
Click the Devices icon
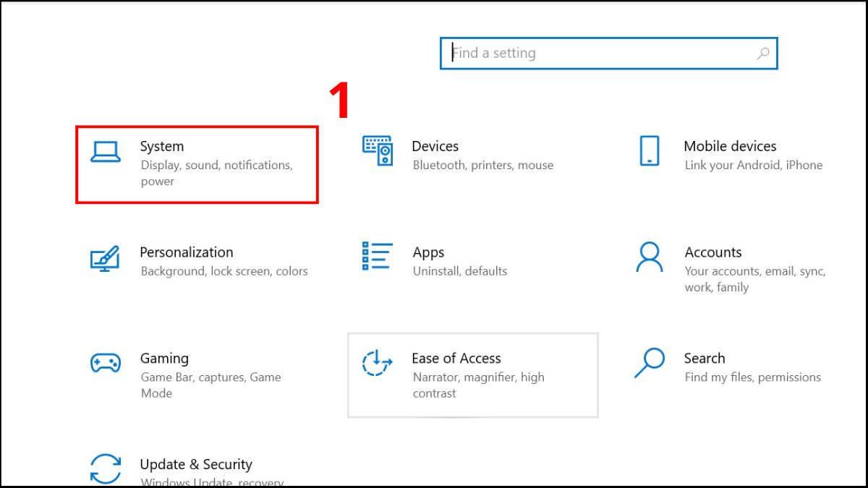coord(377,150)
